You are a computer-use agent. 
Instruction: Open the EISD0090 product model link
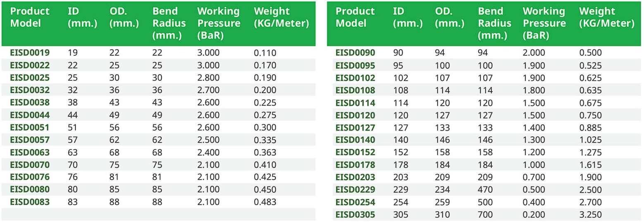[355, 52]
